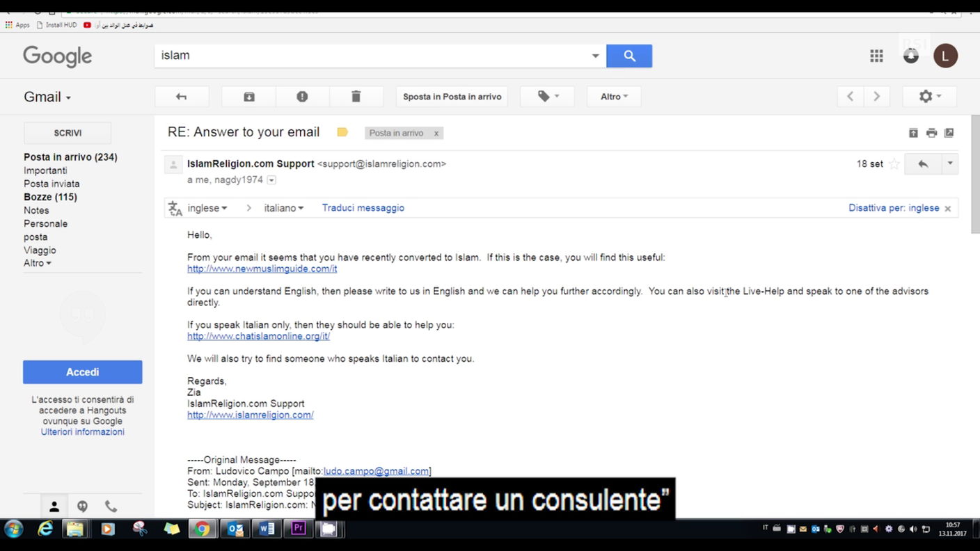Show Hangouts conversations icon
The width and height of the screenshot is (980, 551).
[82, 506]
